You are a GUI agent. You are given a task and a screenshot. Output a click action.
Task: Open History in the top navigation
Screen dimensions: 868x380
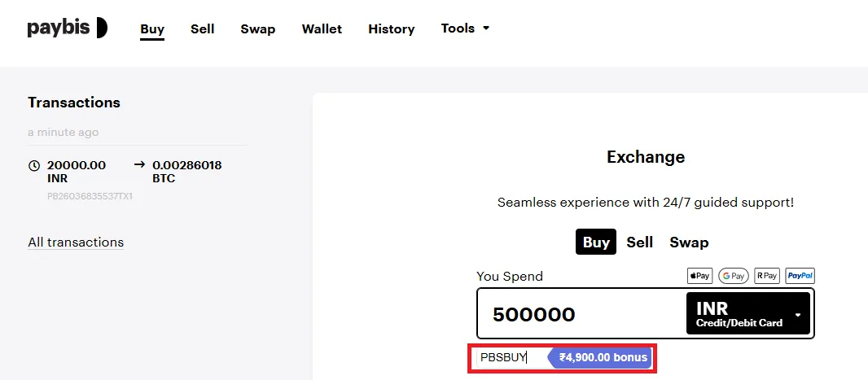click(x=391, y=29)
